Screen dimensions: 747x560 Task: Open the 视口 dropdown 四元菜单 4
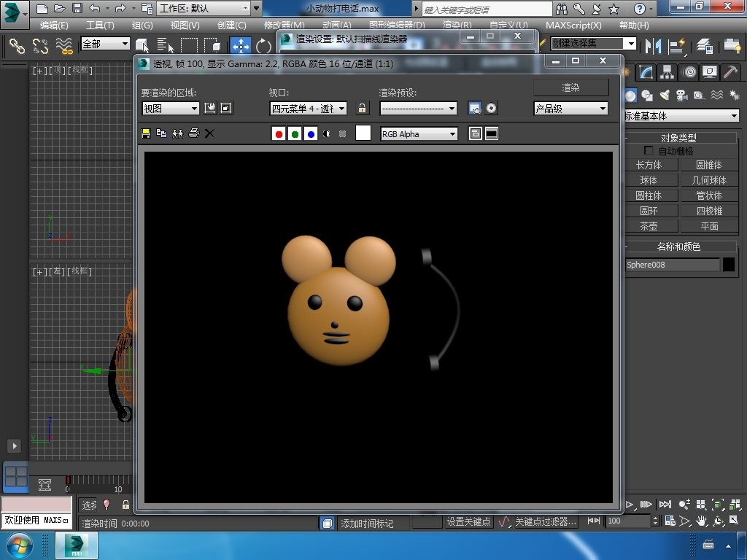(309, 109)
